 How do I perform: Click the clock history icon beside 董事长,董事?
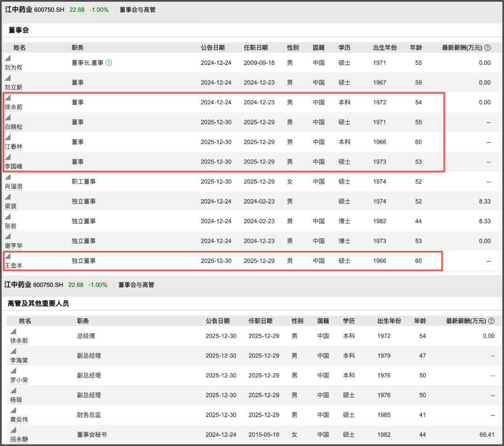[x=109, y=63]
